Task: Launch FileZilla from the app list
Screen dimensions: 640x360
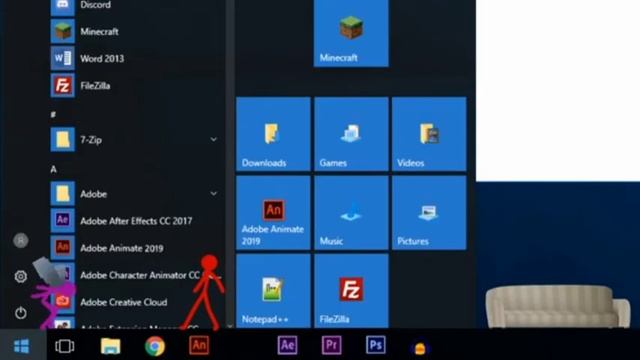Action: [x=137, y=86]
